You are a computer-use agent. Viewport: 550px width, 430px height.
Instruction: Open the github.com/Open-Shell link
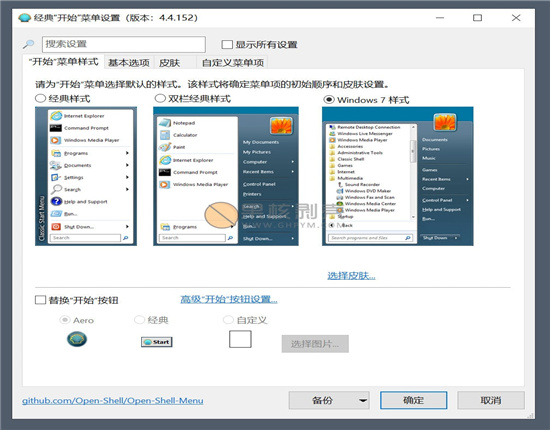click(113, 400)
